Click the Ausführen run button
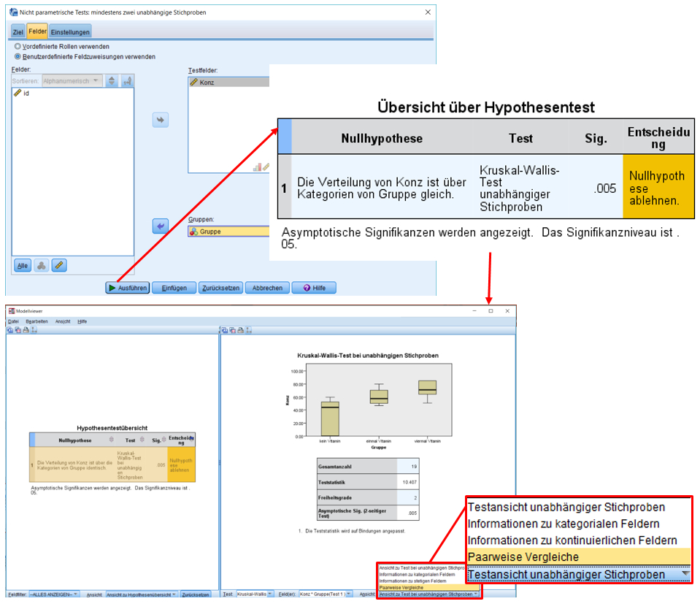This screenshot has width=700, height=604. coord(128,288)
